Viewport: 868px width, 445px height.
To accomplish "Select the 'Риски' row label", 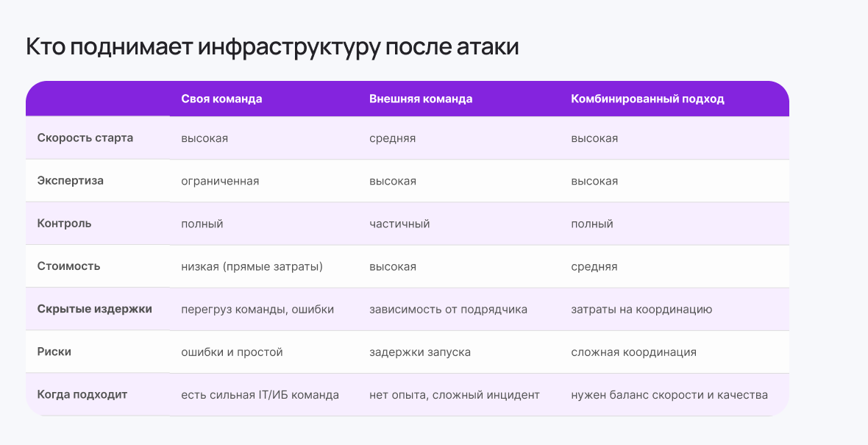I will pyautogui.click(x=54, y=352).
